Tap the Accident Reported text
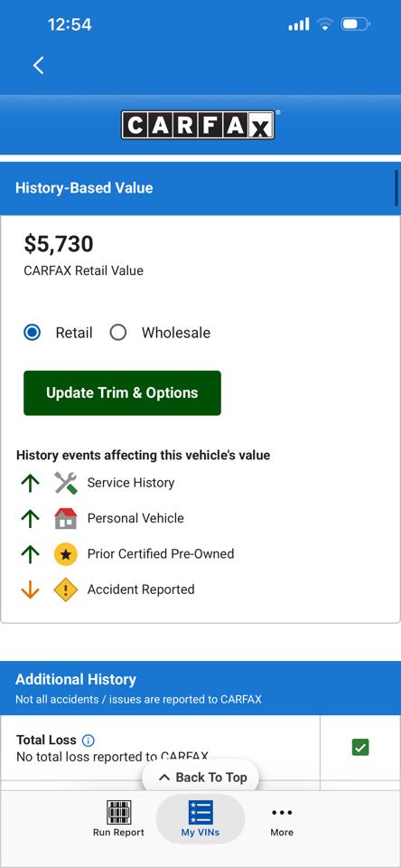Viewport: 401px width, 868px height. coord(141,589)
